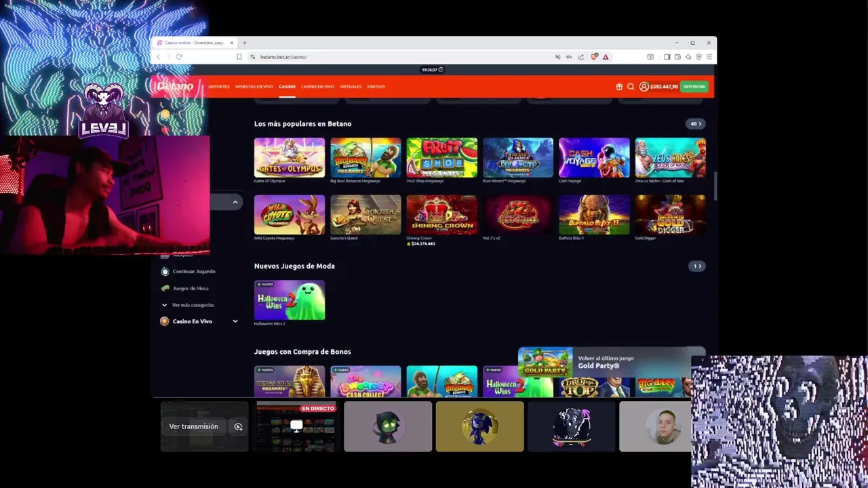Open the Fantasy section

coord(376,87)
